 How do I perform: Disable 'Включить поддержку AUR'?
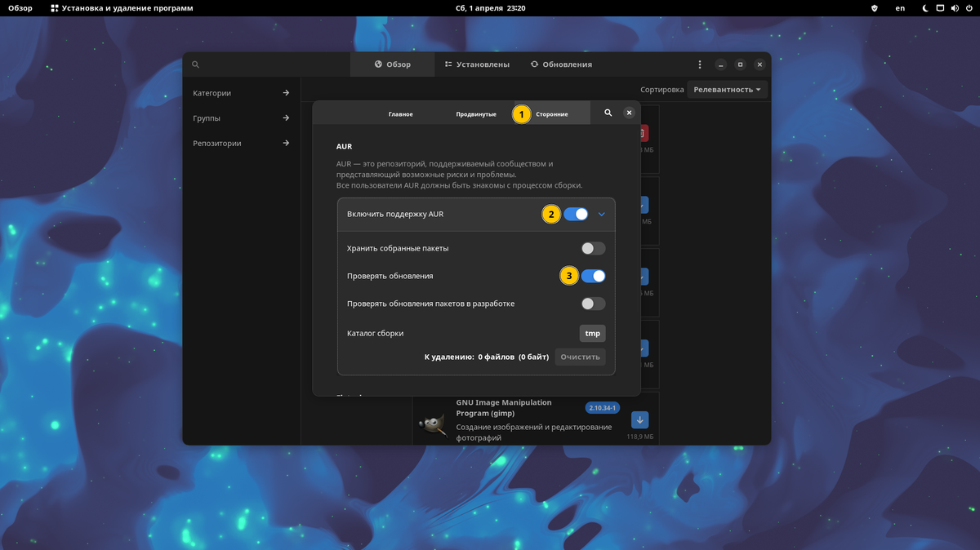(579, 214)
